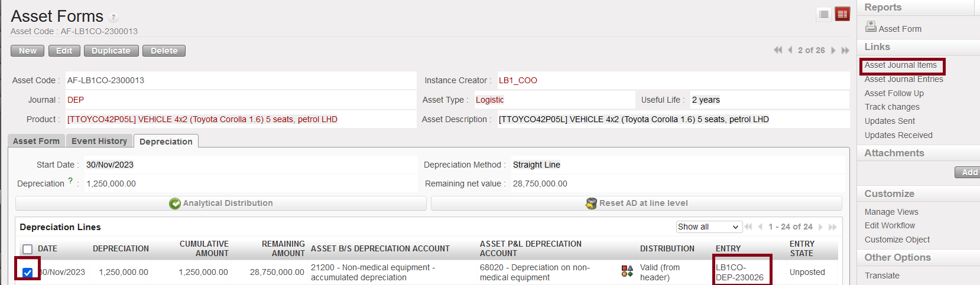Open Asset Follow Up link
The width and height of the screenshot is (980, 285).
894,93
